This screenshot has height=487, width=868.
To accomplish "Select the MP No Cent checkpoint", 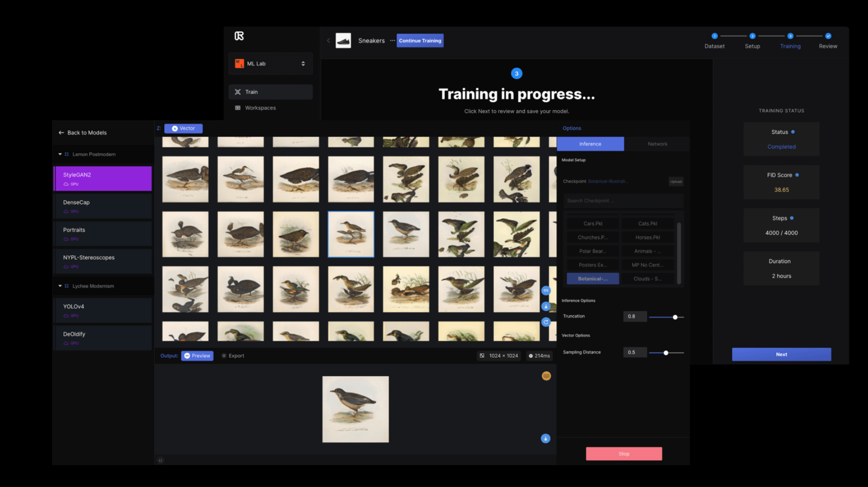I will point(647,265).
